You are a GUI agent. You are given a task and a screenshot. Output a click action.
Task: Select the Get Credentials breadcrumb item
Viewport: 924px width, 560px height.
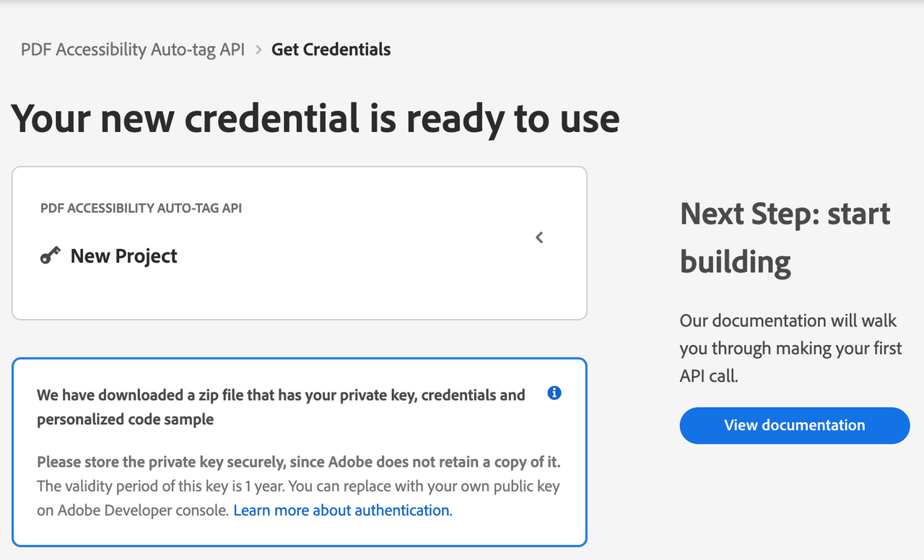click(x=331, y=50)
